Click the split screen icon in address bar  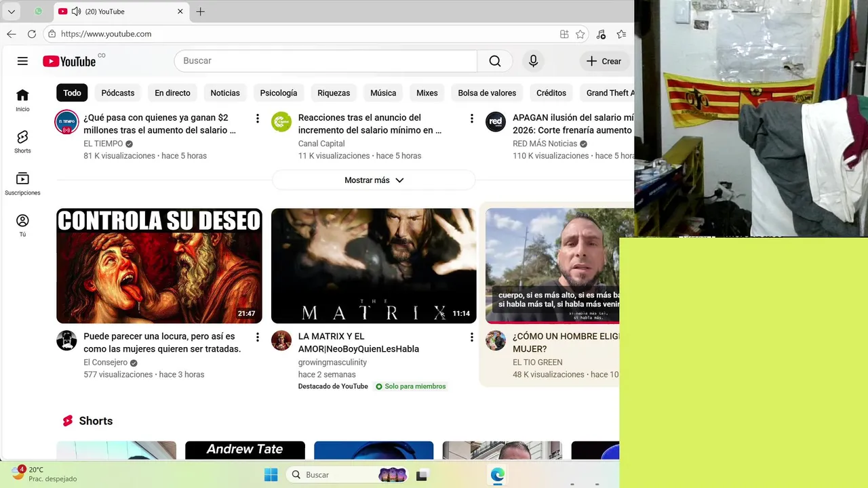(564, 34)
